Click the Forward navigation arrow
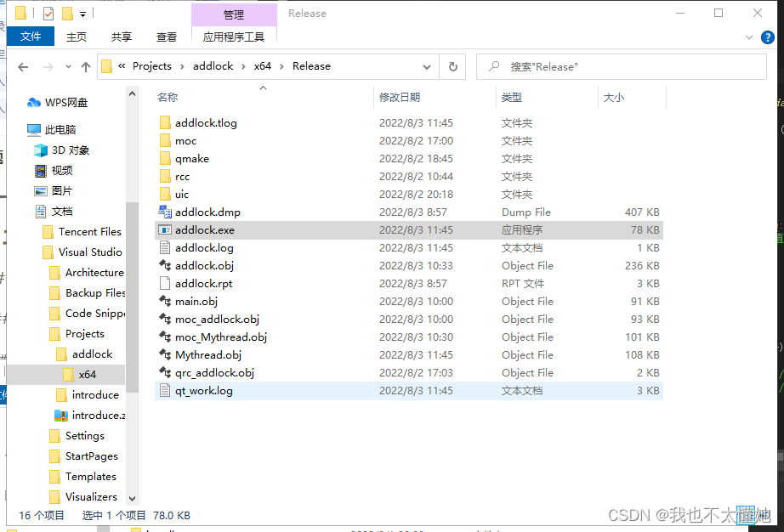784x532 pixels. (x=48, y=67)
